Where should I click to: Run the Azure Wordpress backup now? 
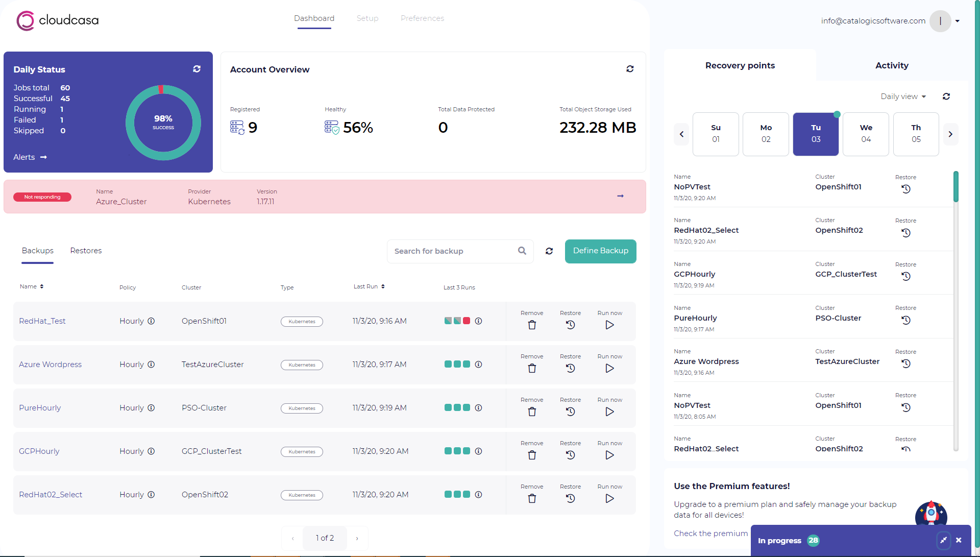tap(609, 368)
